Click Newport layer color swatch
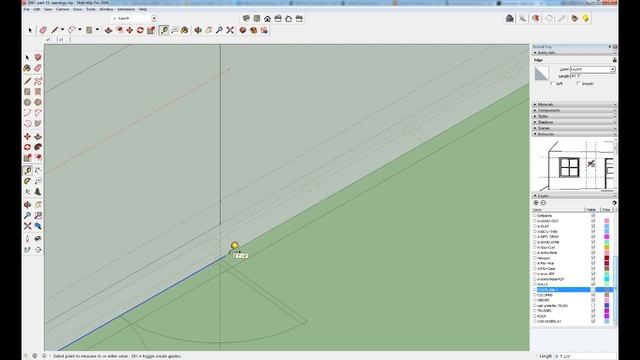 [x=607, y=258]
